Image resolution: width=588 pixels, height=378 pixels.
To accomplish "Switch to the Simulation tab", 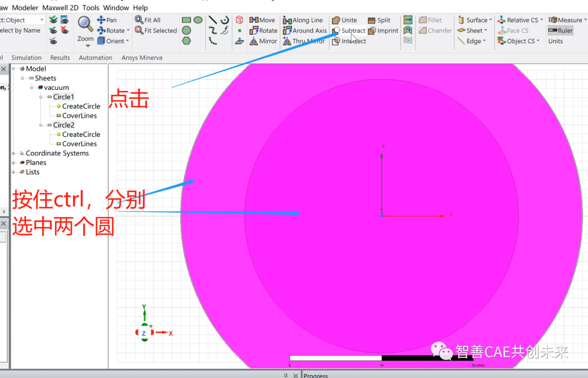I will click(27, 57).
